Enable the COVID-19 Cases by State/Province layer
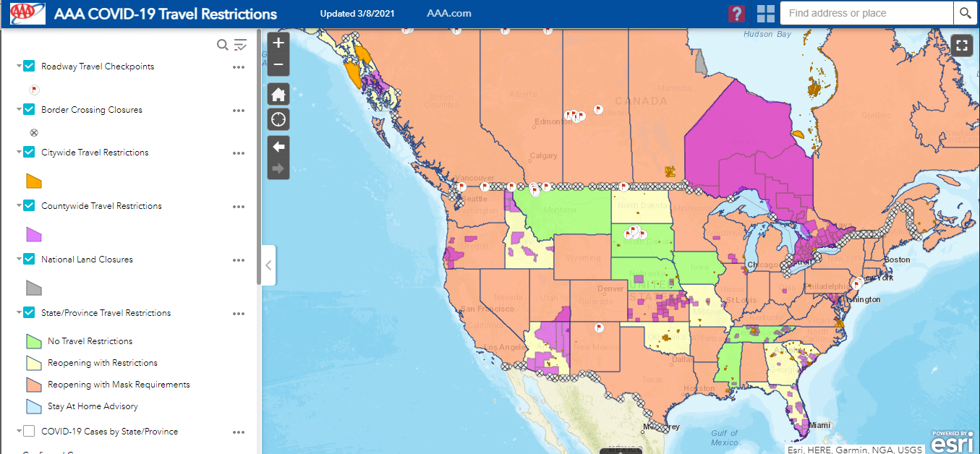 click(28, 432)
